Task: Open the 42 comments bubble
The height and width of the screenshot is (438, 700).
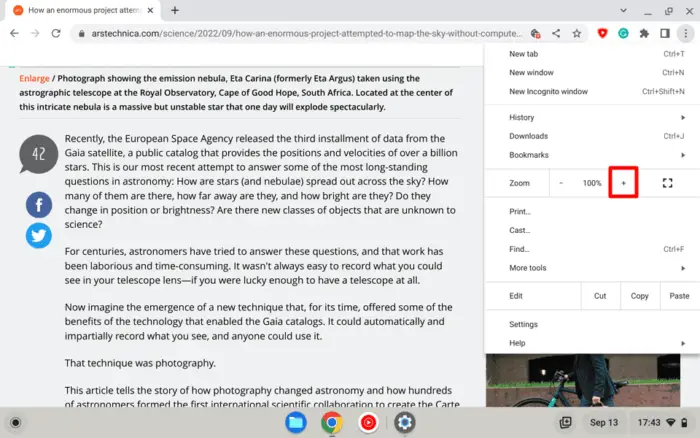Action: (x=38, y=154)
